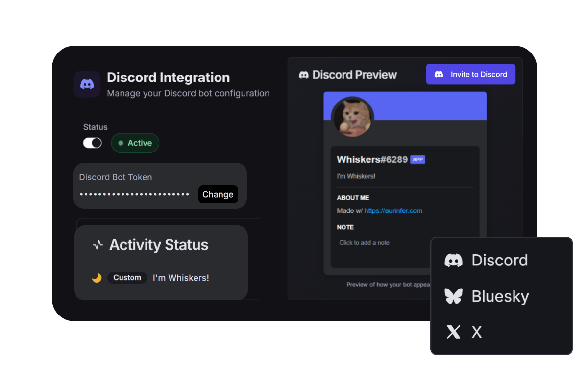Click the Discord logo beside Discord Integration

click(x=87, y=84)
